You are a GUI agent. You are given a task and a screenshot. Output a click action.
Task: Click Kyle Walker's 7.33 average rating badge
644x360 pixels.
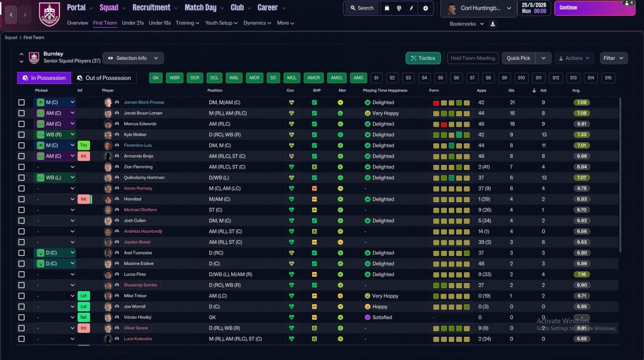pyautogui.click(x=582, y=135)
